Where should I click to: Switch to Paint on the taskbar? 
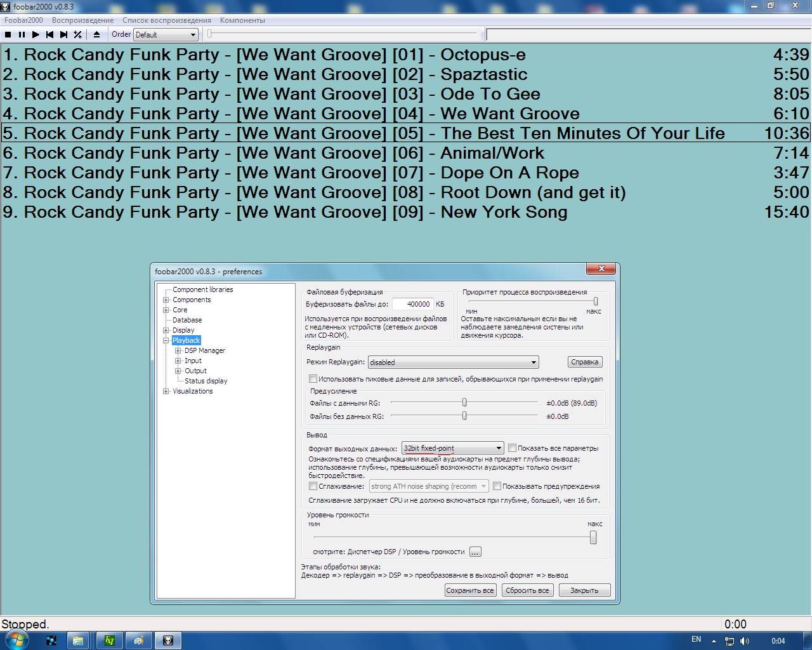tap(138, 641)
